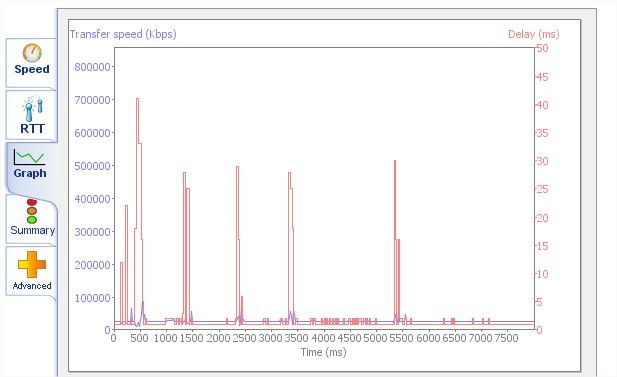The height and width of the screenshot is (377, 617).
Task: Open the Summary tab
Action: [31, 219]
